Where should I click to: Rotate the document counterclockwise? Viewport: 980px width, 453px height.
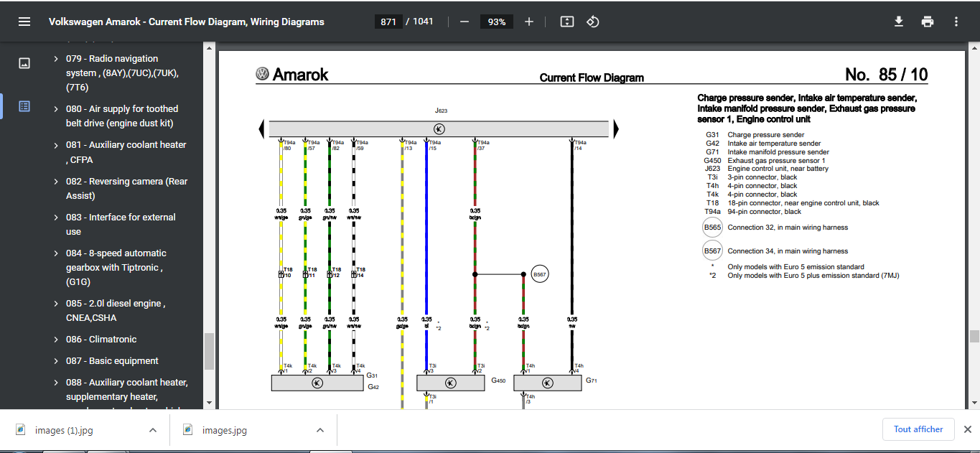(x=593, y=22)
